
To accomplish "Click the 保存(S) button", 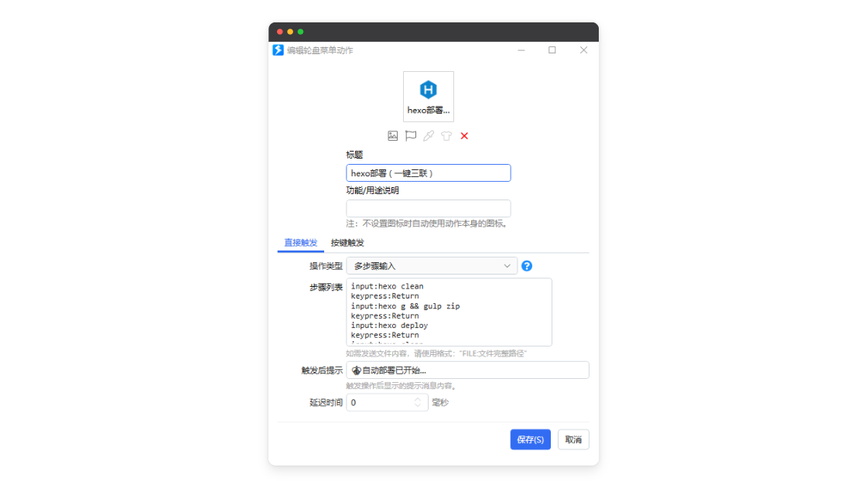I will 531,439.
